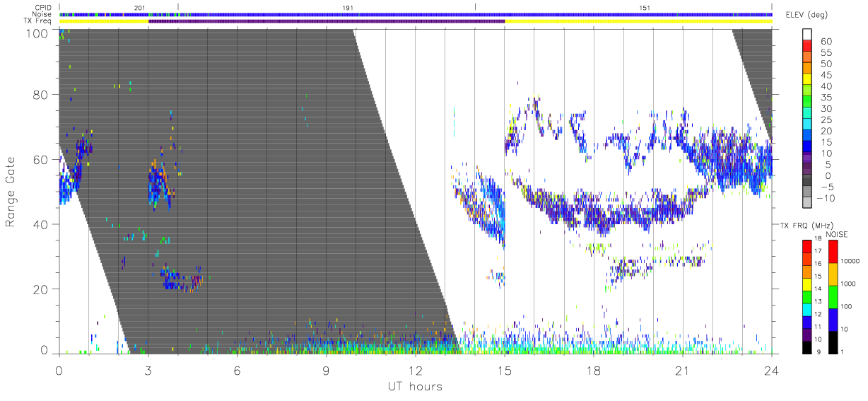This screenshot has width=868, height=401.
Task: Click the purple section of TX Freq strip
Action: (x=327, y=21)
